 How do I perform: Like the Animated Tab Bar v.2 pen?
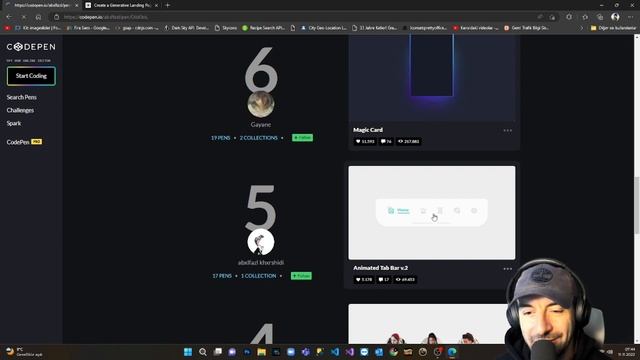(x=364, y=280)
